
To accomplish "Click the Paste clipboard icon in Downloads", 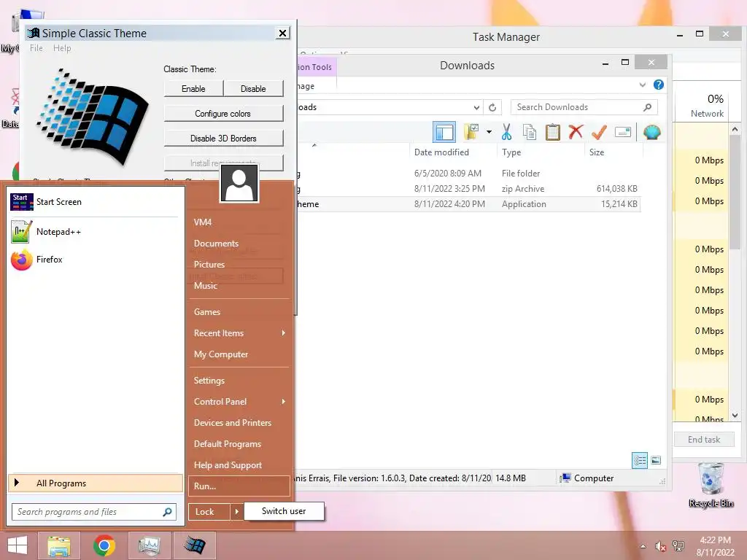I will 553,132.
